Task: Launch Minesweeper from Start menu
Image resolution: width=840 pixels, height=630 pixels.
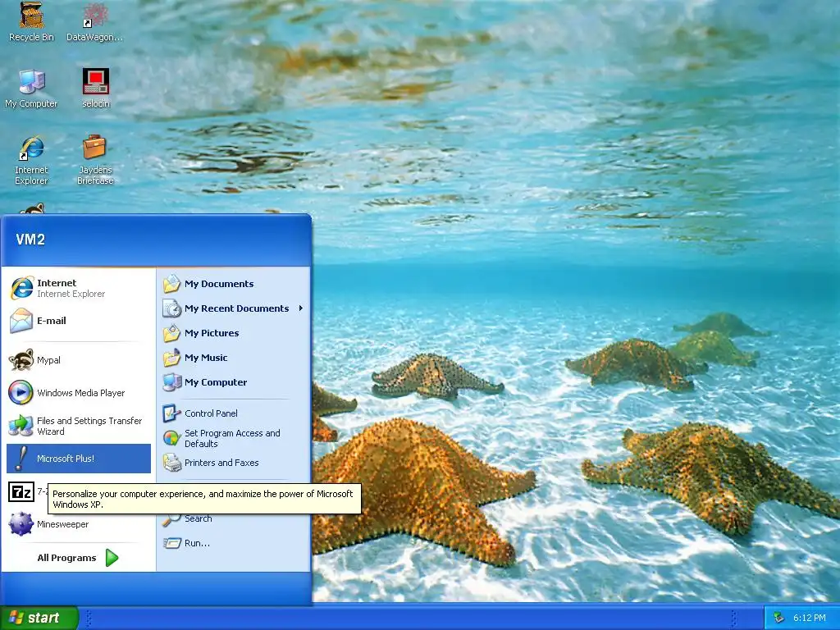Action: (79, 524)
